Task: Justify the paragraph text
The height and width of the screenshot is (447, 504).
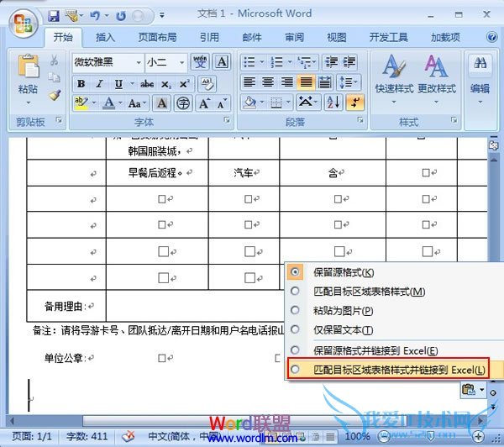Action: [306, 82]
